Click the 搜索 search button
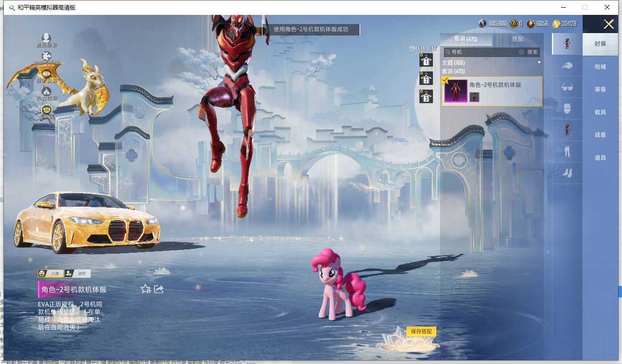Image resolution: width=622 pixels, height=364 pixels. (533, 52)
